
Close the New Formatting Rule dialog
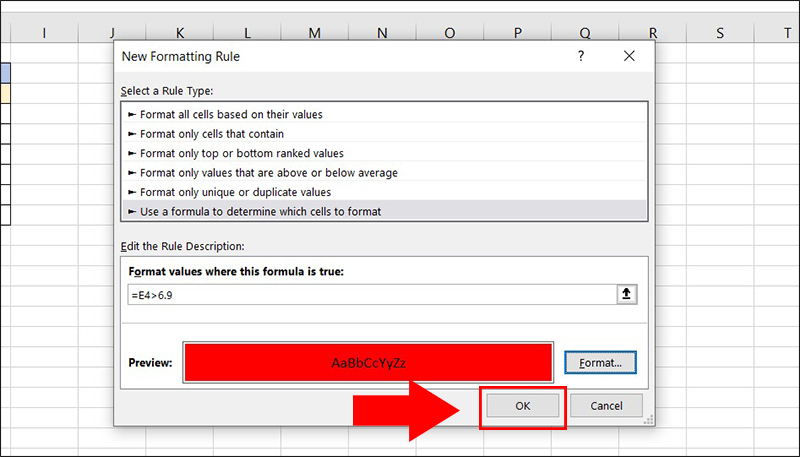click(629, 56)
